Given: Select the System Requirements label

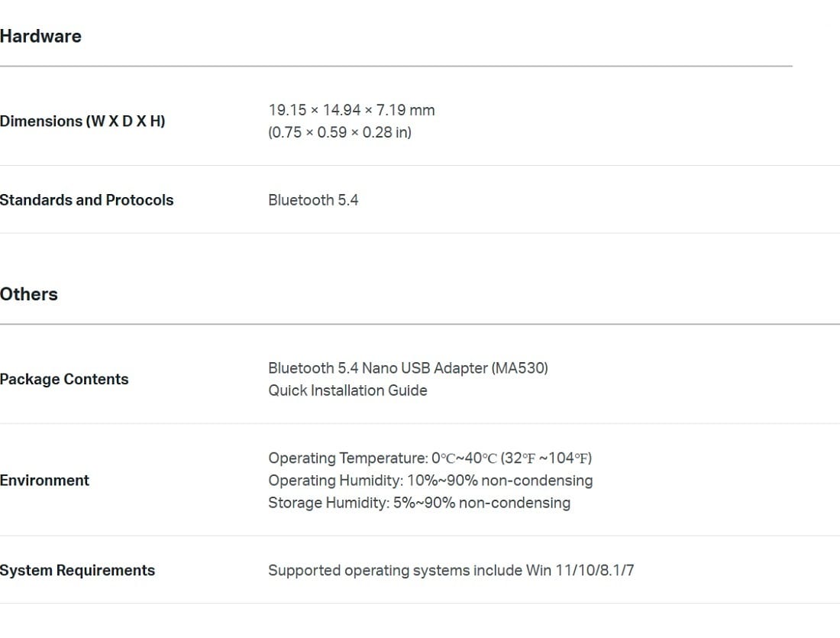Looking at the screenshot, I should pyautogui.click(x=78, y=571).
